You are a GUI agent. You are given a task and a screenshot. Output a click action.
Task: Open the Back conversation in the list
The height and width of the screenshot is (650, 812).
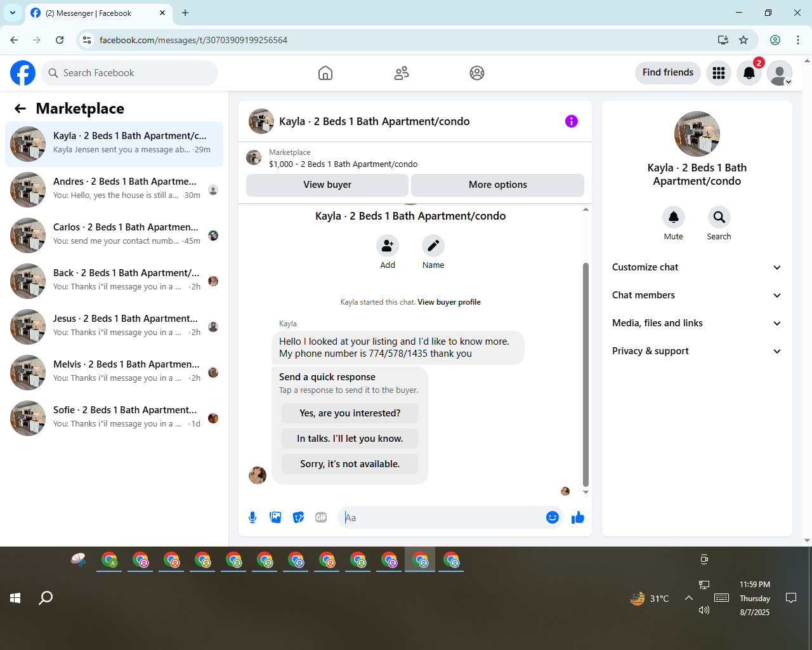click(114, 281)
